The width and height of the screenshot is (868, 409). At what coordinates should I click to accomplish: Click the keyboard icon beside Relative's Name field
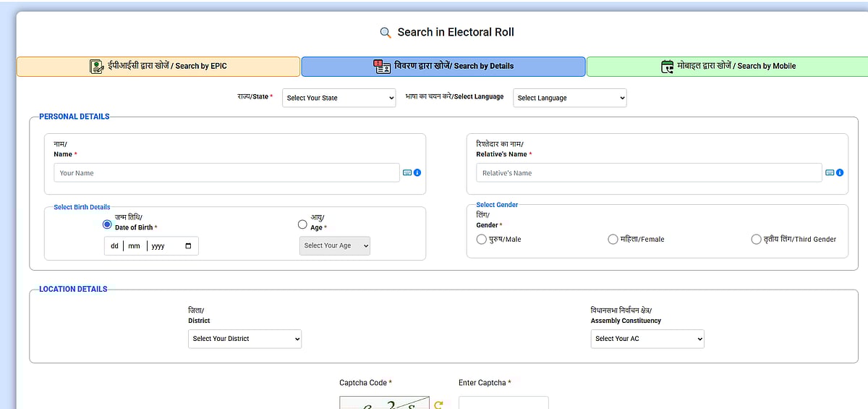tap(830, 173)
